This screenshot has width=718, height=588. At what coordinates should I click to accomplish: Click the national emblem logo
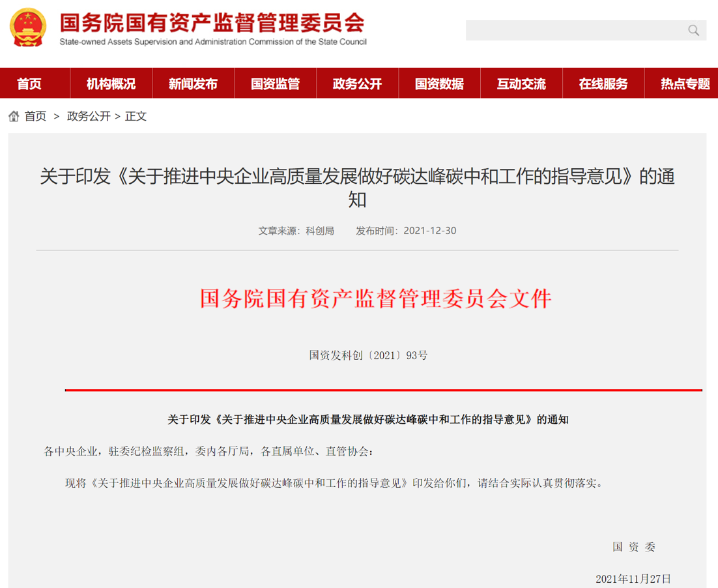(27, 27)
